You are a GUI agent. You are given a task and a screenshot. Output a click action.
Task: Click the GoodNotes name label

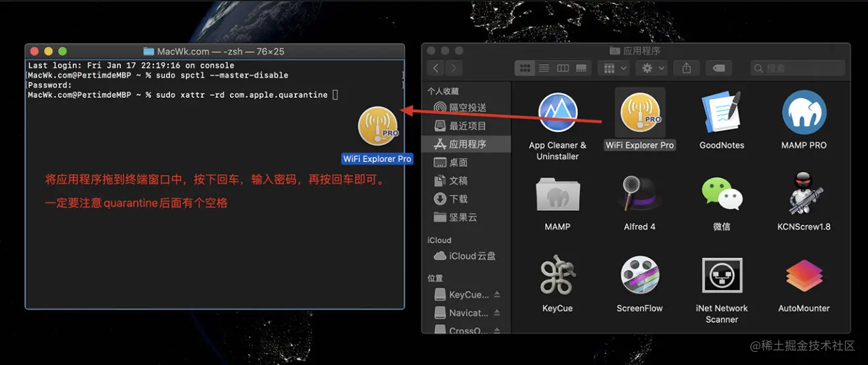click(x=722, y=145)
